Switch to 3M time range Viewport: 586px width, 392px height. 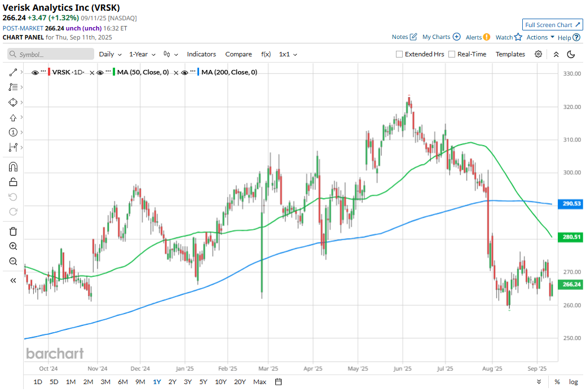pos(105,381)
